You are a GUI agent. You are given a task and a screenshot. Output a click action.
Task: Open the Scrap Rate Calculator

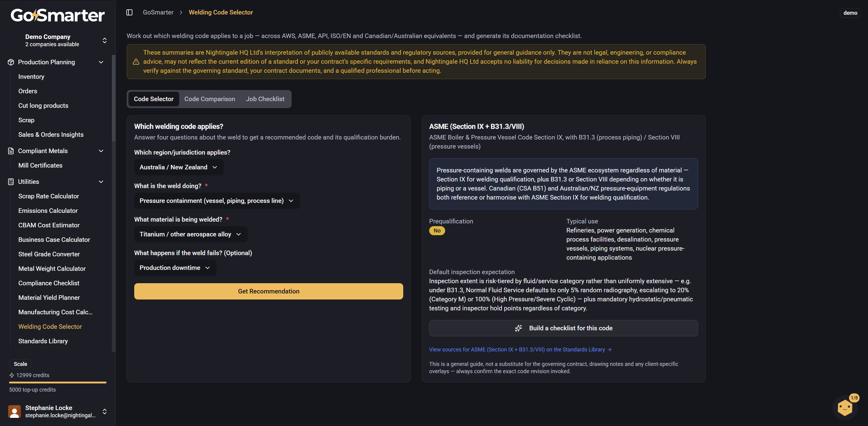[49, 196]
